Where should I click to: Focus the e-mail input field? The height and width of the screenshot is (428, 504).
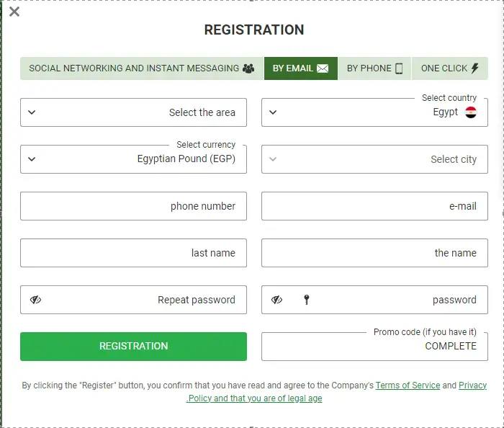coord(374,206)
